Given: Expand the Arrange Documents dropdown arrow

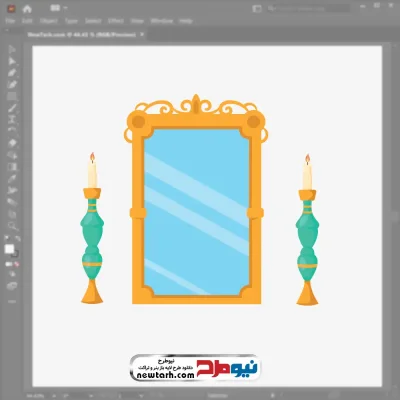Looking at the screenshot, I should tap(65, 8).
